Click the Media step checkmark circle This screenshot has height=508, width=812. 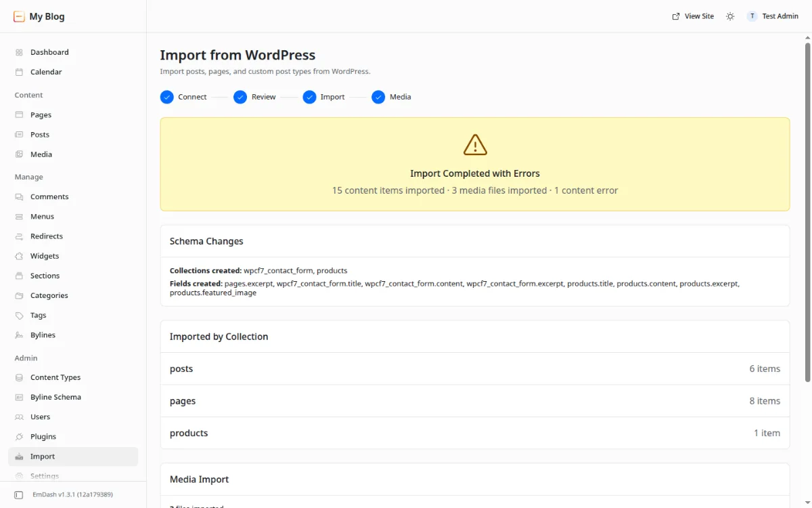point(378,97)
